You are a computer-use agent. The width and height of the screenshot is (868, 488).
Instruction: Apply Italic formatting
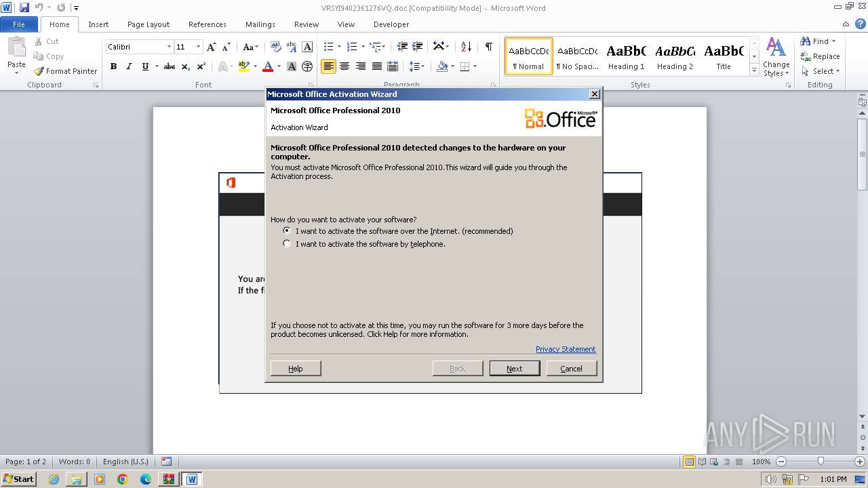coord(129,66)
